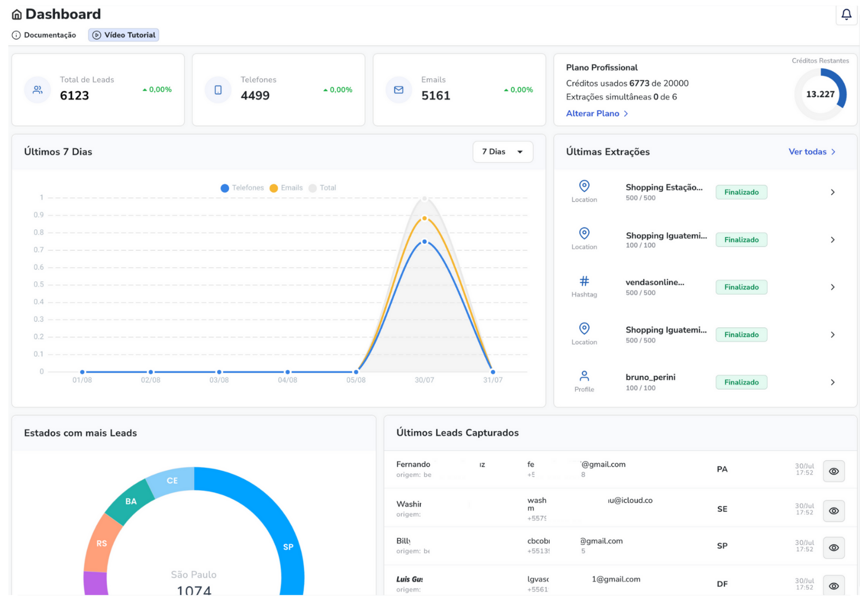
Task: Toggle Emails series in chart legend
Action: pyautogui.click(x=286, y=188)
